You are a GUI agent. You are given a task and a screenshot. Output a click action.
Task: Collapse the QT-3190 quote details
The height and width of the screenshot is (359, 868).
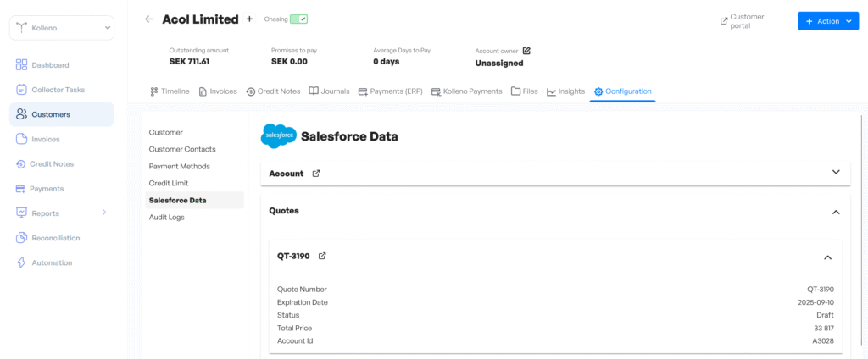tap(828, 257)
